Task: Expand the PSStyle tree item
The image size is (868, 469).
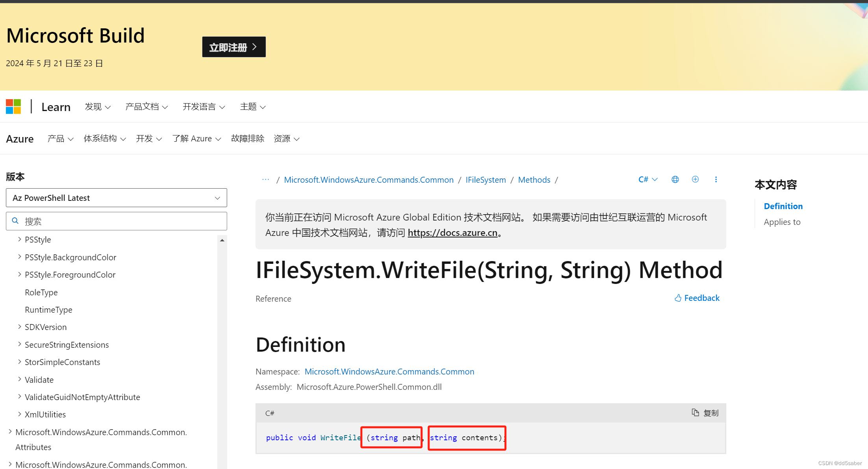Action: 19,239
